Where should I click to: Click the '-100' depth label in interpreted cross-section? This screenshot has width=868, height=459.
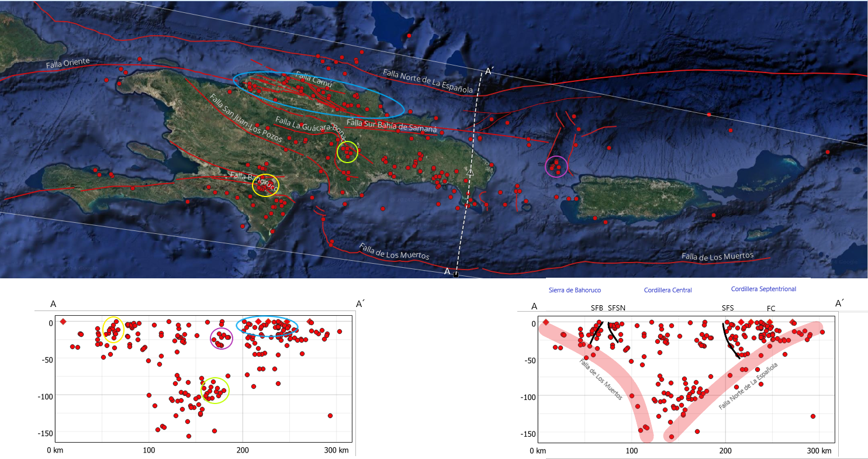[527, 397]
